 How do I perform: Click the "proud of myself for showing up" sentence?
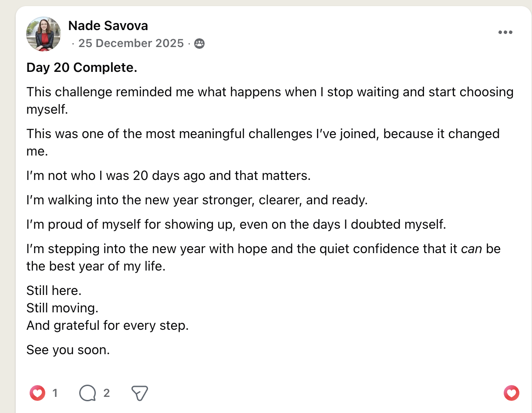coord(236,225)
